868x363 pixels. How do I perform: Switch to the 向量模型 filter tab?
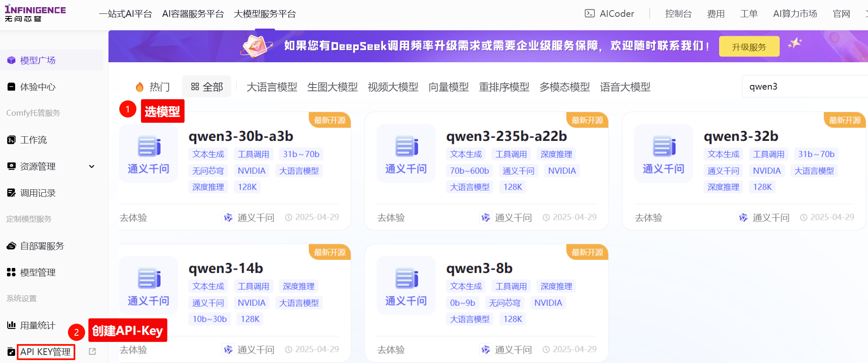pyautogui.click(x=448, y=87)
